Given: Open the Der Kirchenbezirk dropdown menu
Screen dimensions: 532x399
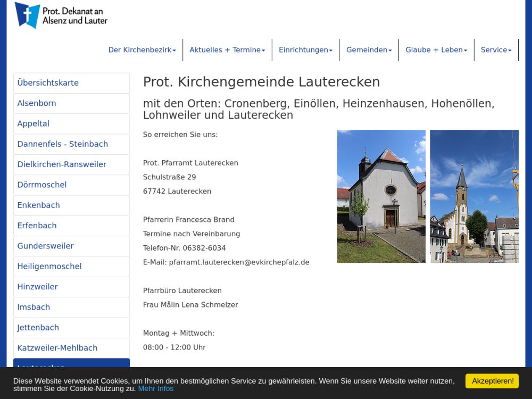Looking at the screenshot, I should tap(142, 50).
